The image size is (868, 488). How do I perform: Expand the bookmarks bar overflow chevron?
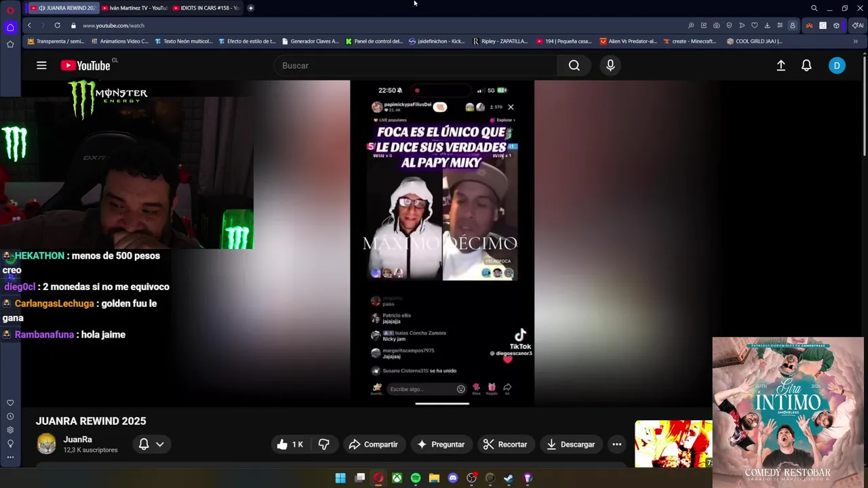point(855,41)
